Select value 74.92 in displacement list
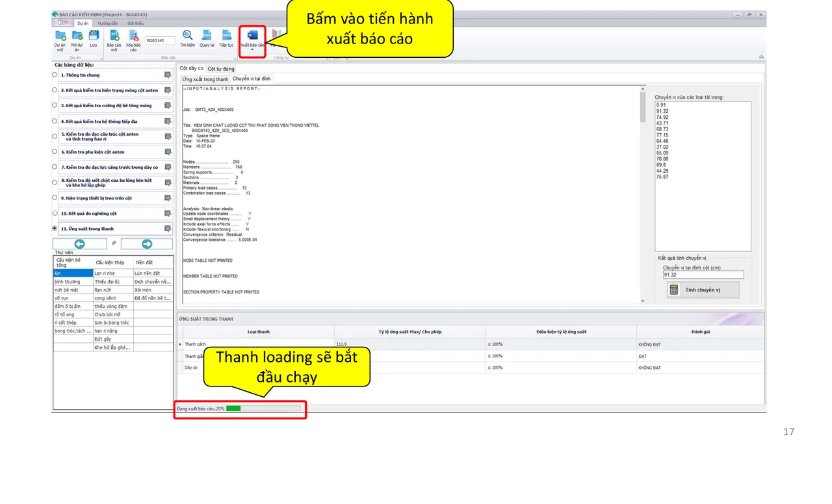 tap(662, 117)
